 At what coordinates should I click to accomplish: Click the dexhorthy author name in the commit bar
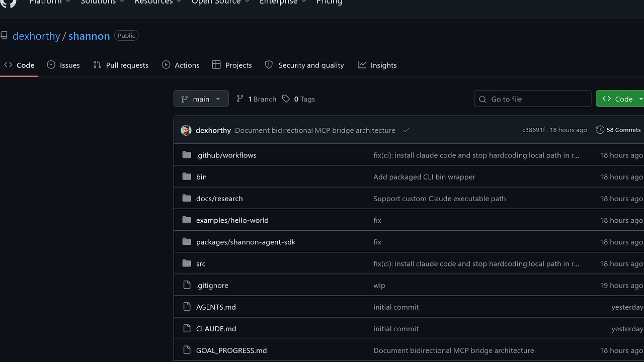213,130
